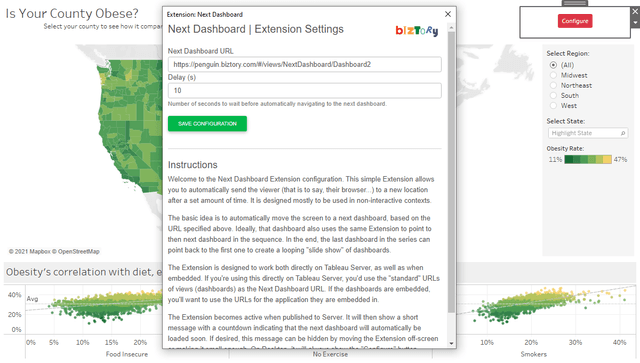The width and height of the screenshot is (640, 363).
Task: Click the search icon in Highlight State
Action: point(623,133)
